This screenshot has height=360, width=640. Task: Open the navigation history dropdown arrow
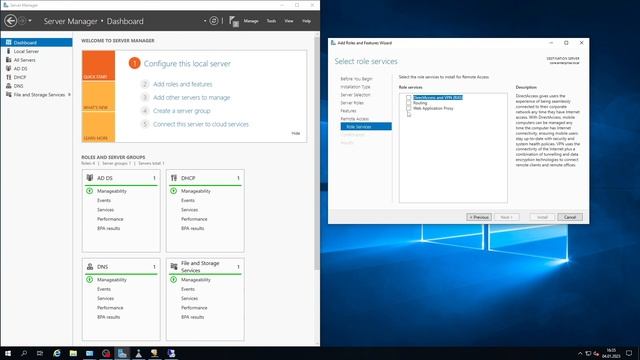[30, 20]
